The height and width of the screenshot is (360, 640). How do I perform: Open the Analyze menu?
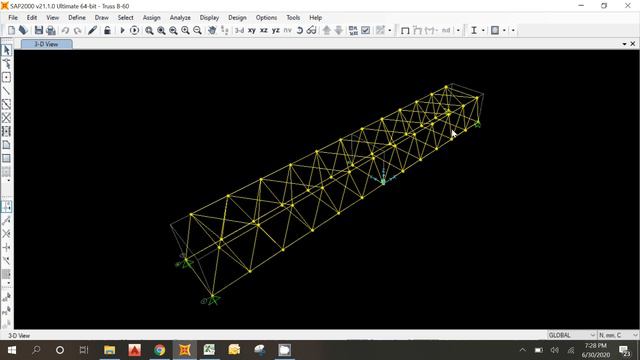[180, 18]
